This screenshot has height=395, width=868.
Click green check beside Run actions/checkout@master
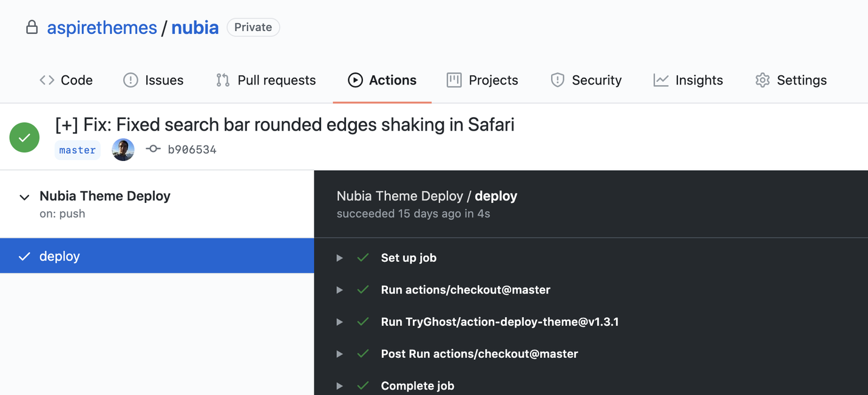[363, 290]
